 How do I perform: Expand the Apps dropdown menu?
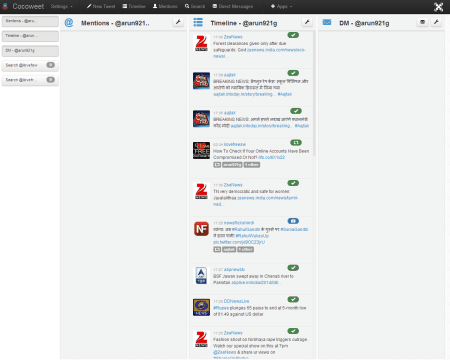pos(281,6)
